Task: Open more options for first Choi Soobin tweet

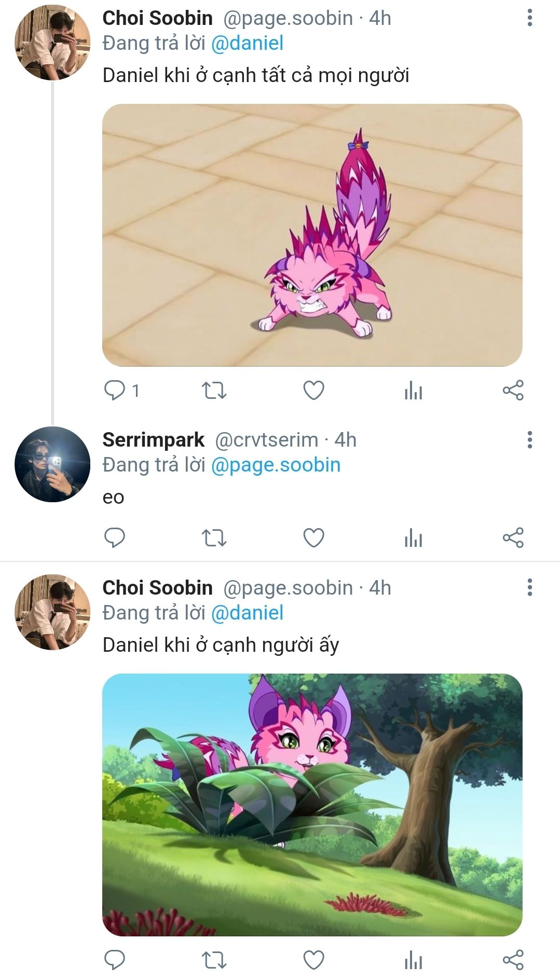Action: [x=529, y=18]
